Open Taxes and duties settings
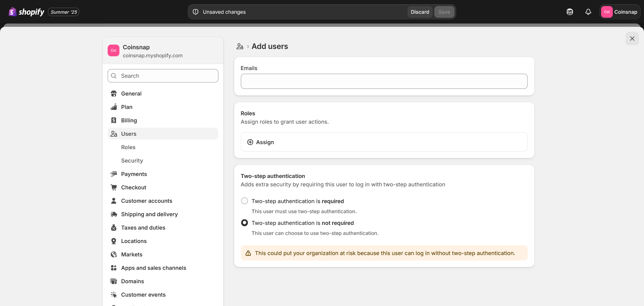 tap(143, 228)
